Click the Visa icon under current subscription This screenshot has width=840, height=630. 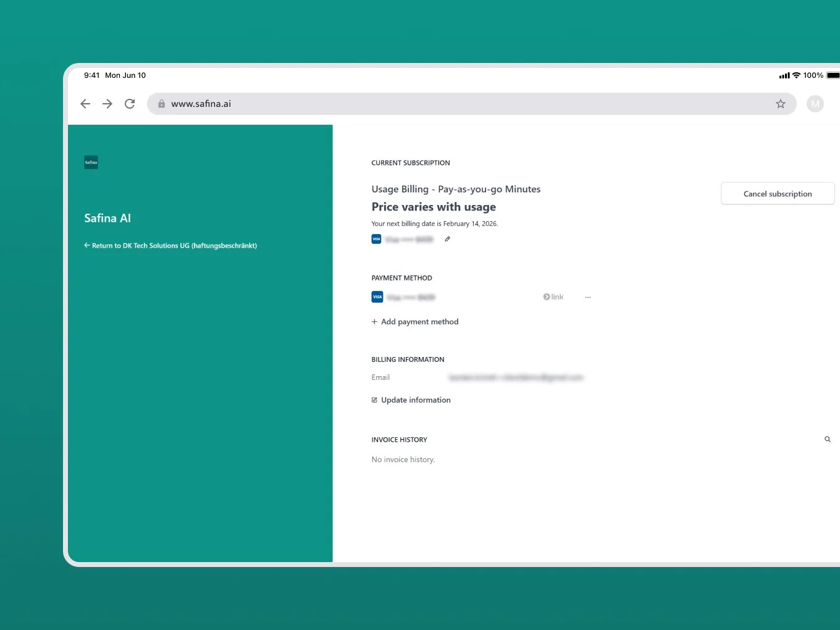[x=376, y=239]
